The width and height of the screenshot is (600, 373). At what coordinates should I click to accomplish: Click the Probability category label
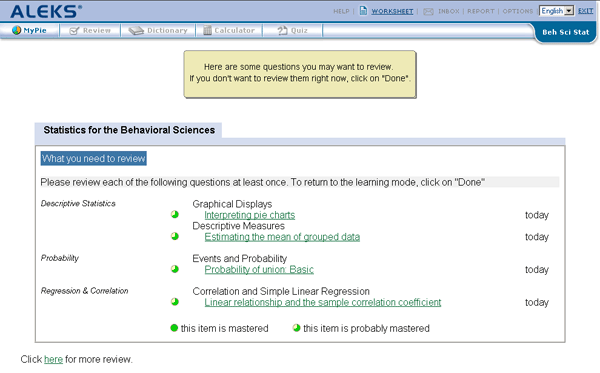coord(60,258)
